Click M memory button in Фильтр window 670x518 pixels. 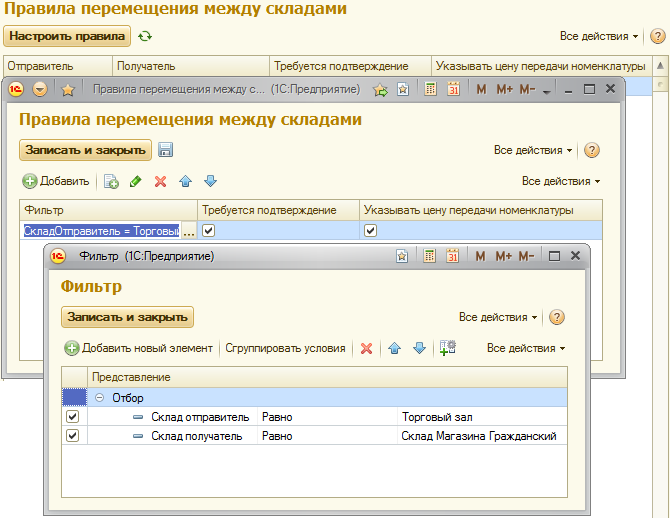point(480,256)
